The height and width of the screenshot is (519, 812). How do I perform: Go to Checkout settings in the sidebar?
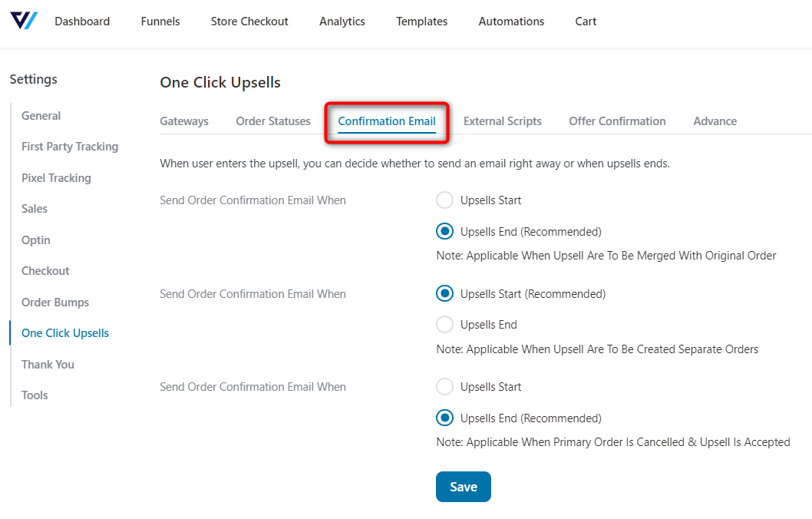45,271
